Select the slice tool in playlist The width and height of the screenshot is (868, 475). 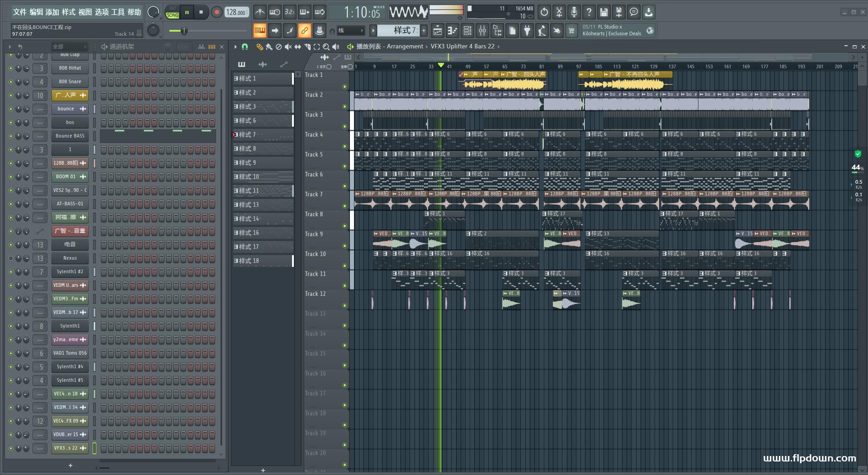pyautogui.click(x=307, y=47)
